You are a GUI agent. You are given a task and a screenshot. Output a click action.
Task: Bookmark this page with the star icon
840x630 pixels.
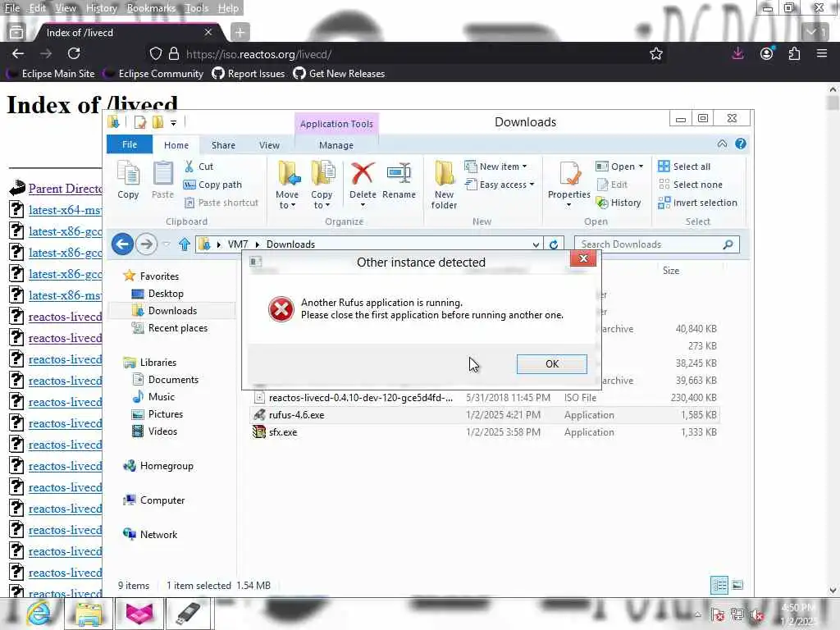click(x=656, y=53)
